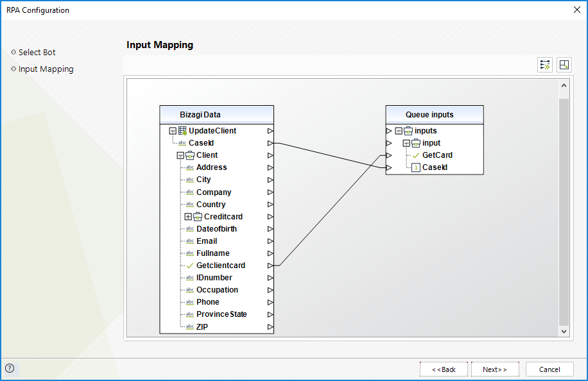
Task: Close the RPA Configuration dialog
Action: pyautogui.click(x=576, y=10)
